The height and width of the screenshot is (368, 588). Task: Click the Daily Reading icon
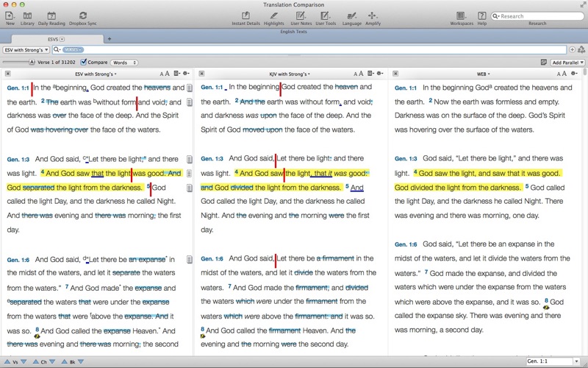point(52,15)
